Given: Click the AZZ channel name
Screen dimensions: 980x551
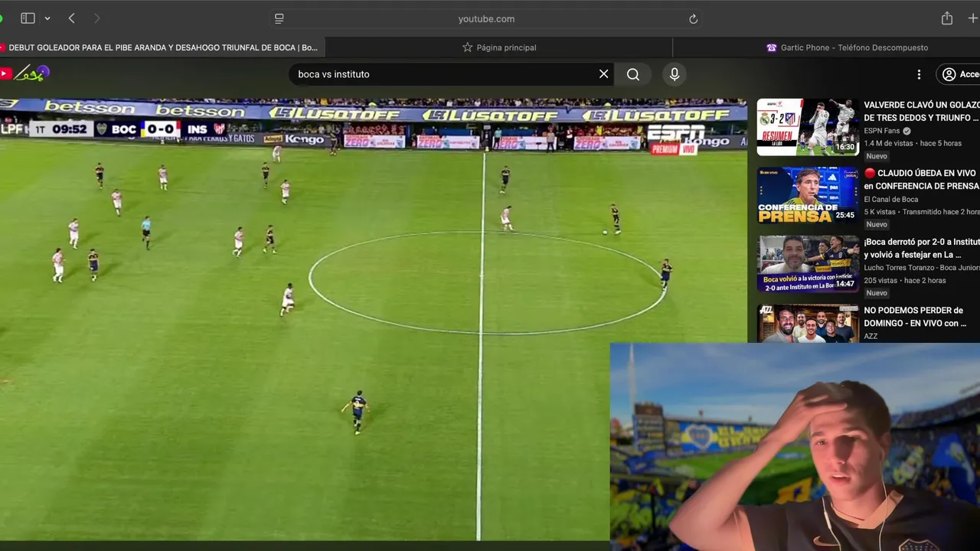Looking at the screenshot, I should point(871,336).
